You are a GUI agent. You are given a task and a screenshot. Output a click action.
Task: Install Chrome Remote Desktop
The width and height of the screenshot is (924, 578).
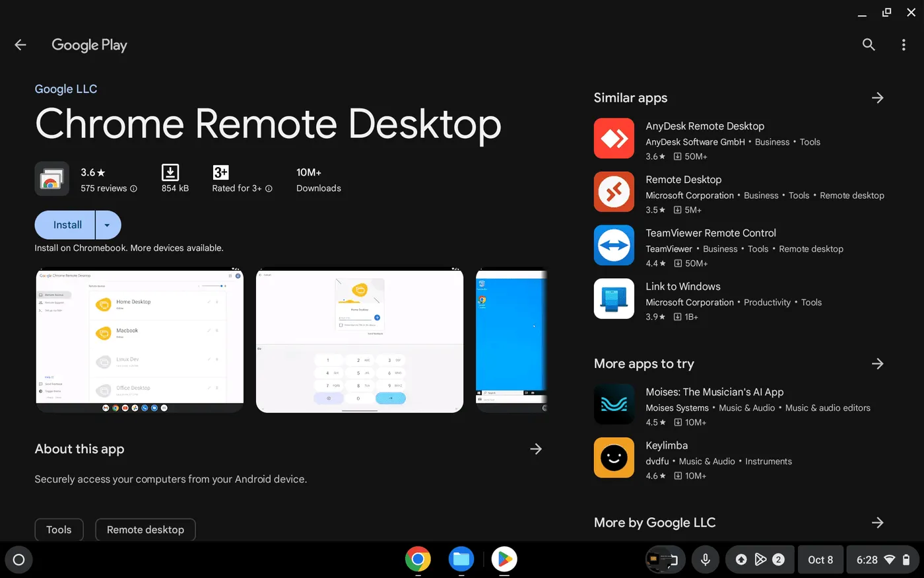coord(65,225)
